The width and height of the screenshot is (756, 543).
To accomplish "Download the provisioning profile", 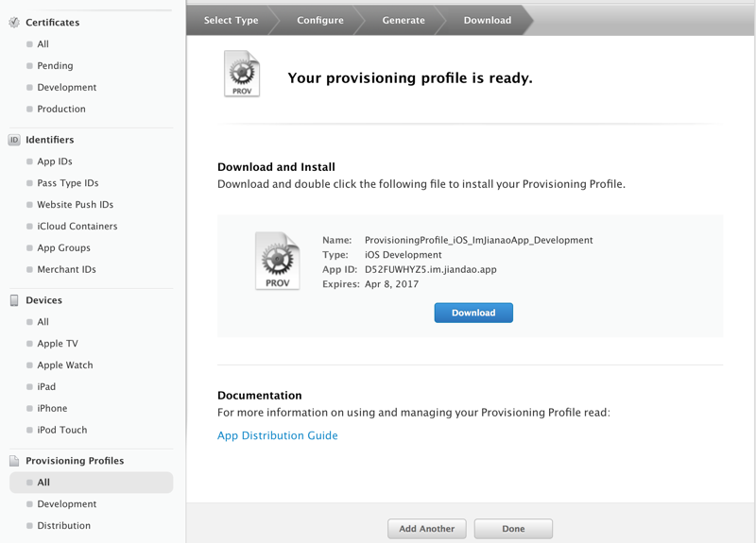I will pos(473,313).
